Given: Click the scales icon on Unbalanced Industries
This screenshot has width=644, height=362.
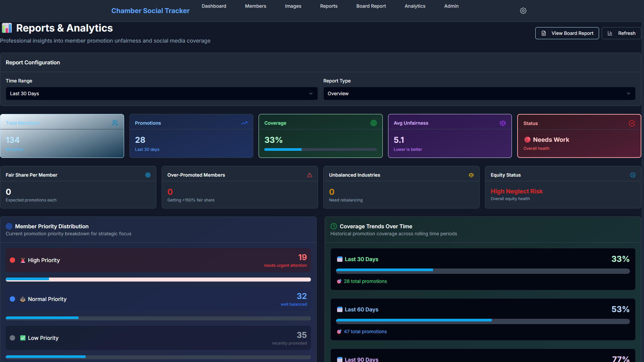Looking at the screenshot, I should tap(471, 175).
